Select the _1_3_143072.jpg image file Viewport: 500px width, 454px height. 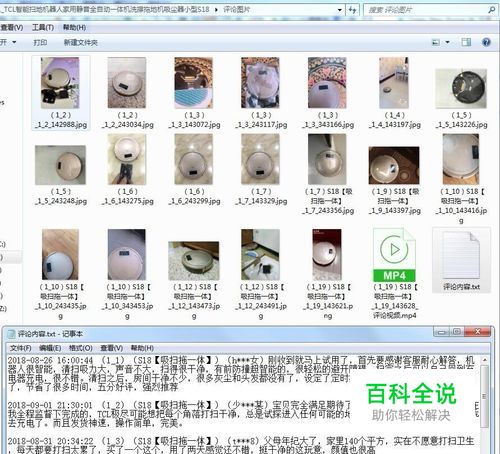(194, 83)
